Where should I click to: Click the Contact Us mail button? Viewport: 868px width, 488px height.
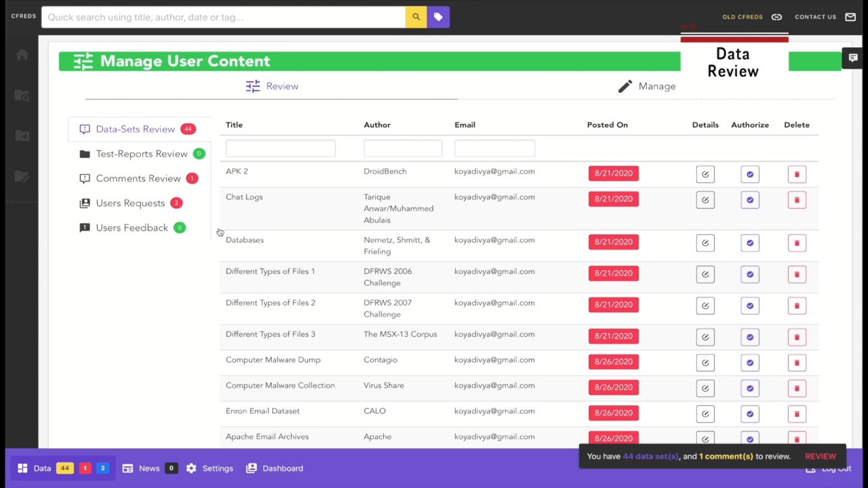coord(825,17)
